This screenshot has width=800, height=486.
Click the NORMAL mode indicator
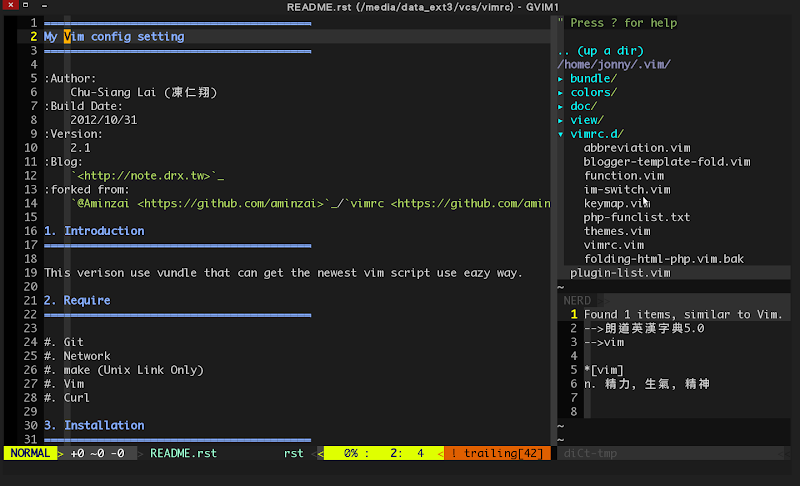tap(30, 453)
